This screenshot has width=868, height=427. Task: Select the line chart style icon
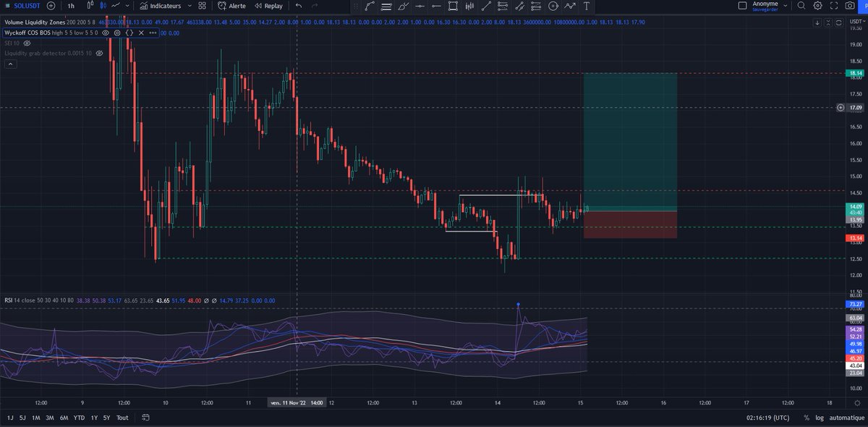coord(116,6)
